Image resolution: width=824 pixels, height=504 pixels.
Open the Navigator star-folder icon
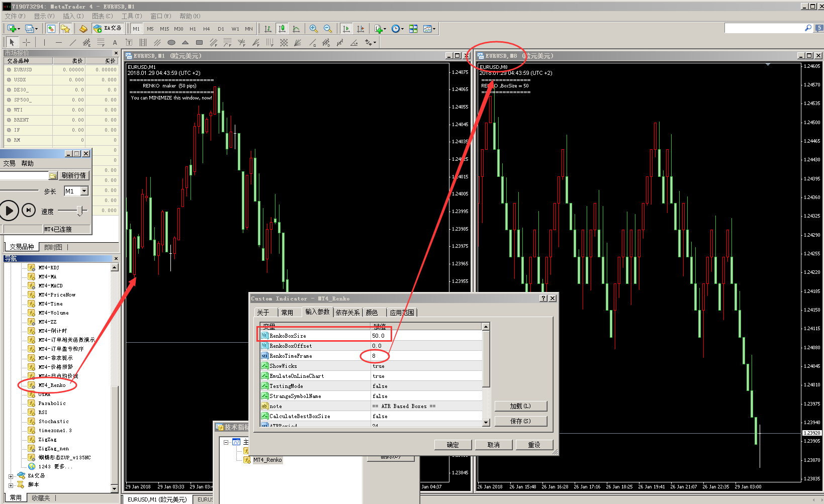coord(65,29)
